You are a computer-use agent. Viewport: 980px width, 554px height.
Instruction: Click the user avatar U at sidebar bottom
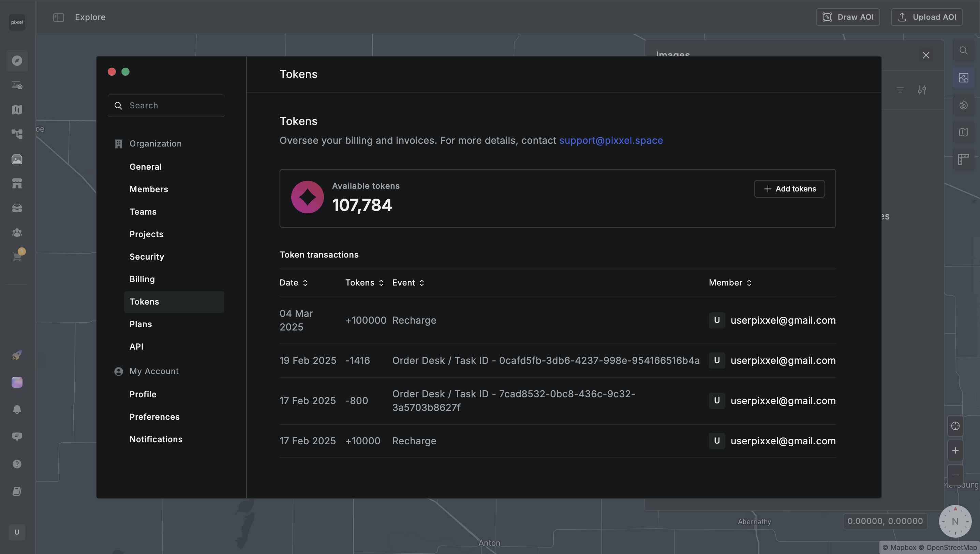point(17,532)
